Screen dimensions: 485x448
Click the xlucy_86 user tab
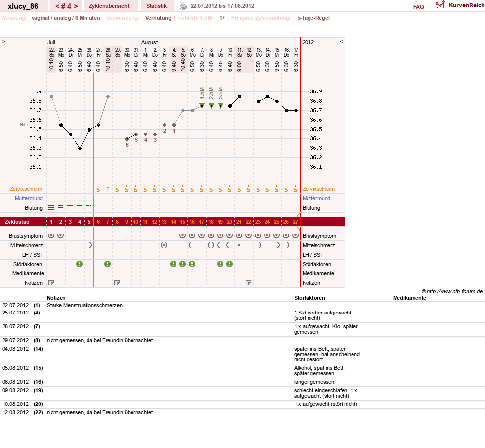coord(23,6)
